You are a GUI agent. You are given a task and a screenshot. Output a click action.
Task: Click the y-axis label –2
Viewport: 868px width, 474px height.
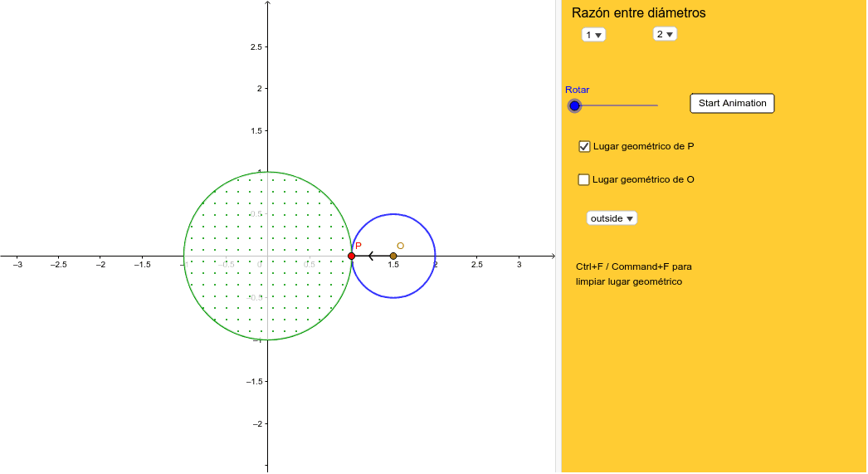(x=257, y=424)
